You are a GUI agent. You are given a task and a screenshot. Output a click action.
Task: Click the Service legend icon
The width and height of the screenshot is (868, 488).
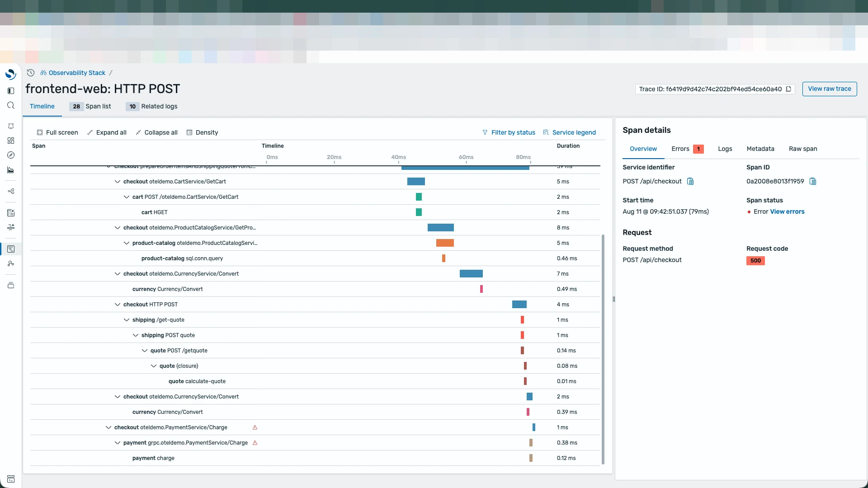tap(546, 132)
